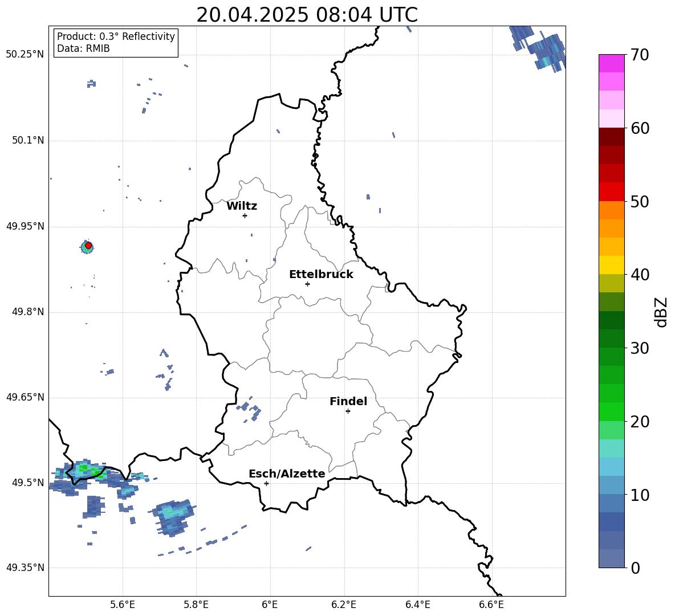Click the colorbar tick label 20
The image size is (675, 616).
(640, 422)
